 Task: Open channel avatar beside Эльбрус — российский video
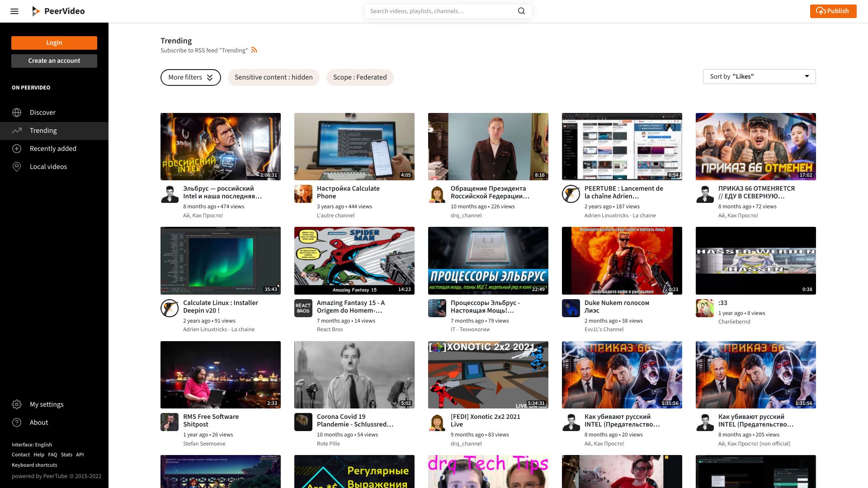click(x=170, y=194)
